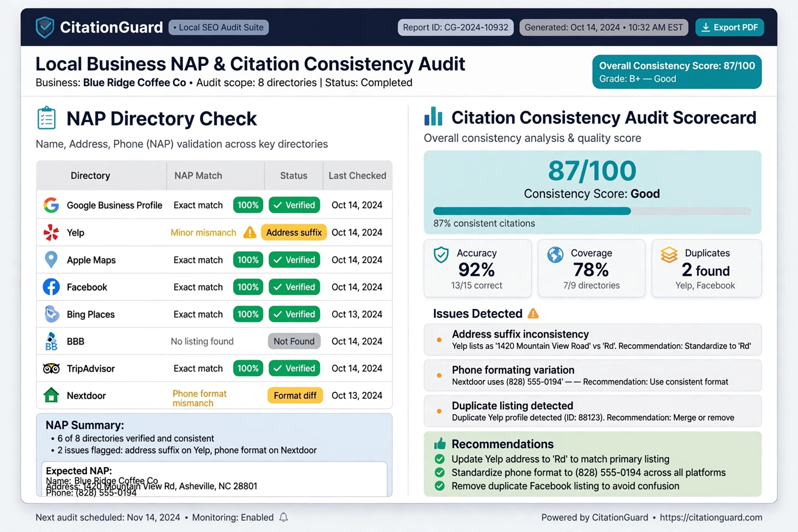Click the Bing Places logo icon
The width and height of the screenshot is (798, 532).
click(x=52, y=314)
